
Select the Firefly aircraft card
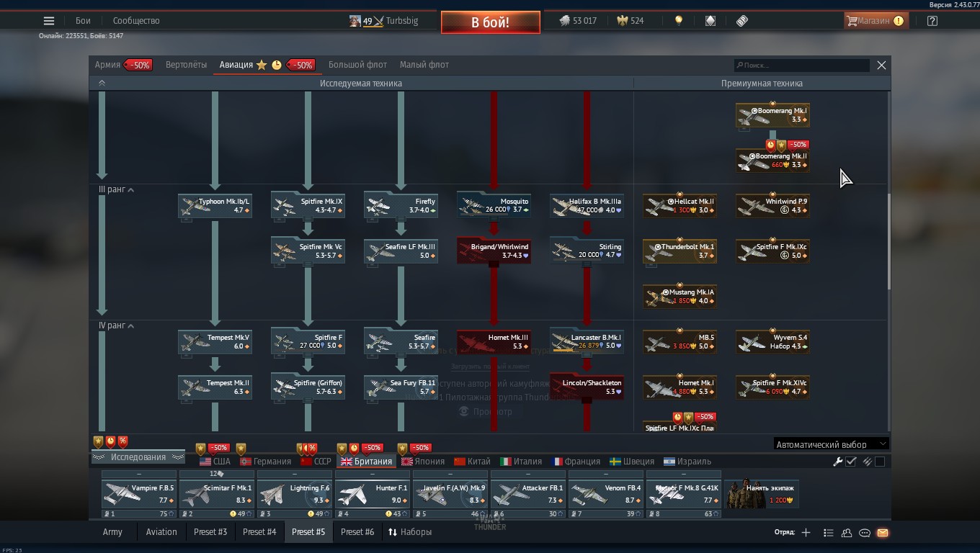[401, 205]
